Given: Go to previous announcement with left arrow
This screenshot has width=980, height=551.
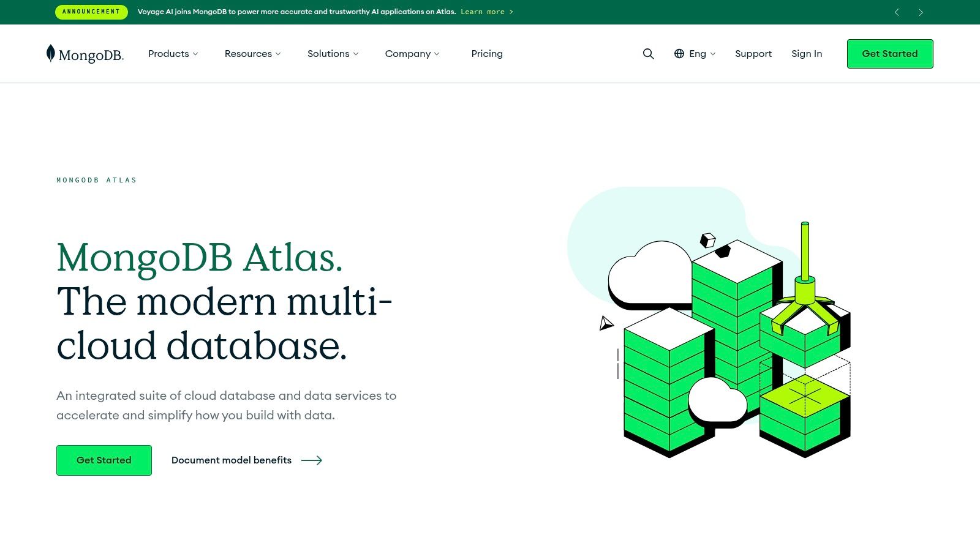Looking at the screenshot, I should [x=897, y=12].
